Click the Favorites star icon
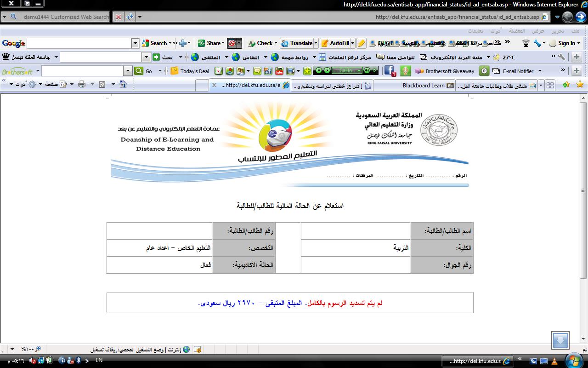The image size is (588, 368). point(580,85)
